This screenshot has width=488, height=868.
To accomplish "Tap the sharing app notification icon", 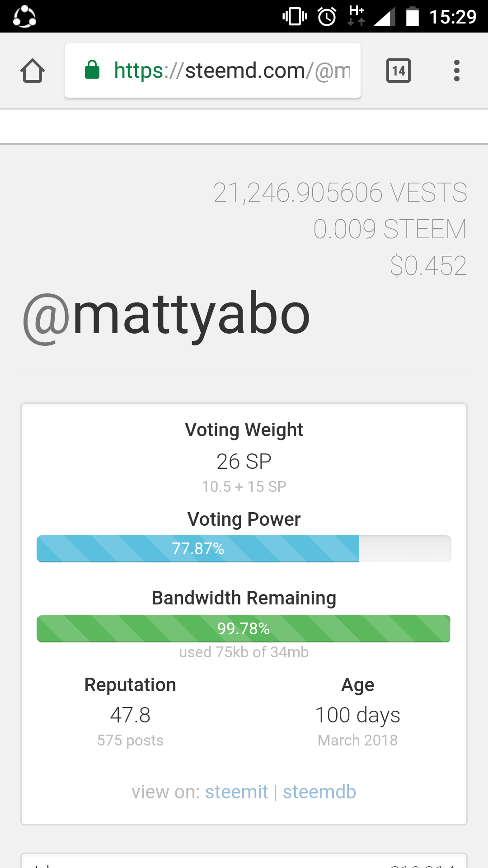I will coord(24,17).
